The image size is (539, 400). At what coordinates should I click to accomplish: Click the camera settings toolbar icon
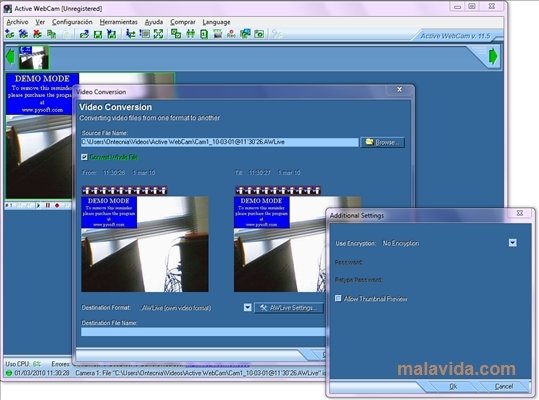(x=23, y=34)
